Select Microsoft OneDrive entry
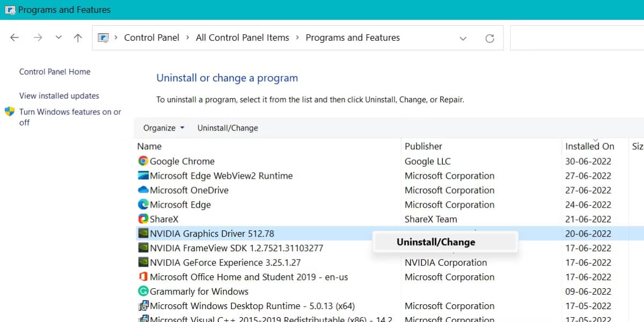Screen dimensions: 644x322 tap(189, 190)
